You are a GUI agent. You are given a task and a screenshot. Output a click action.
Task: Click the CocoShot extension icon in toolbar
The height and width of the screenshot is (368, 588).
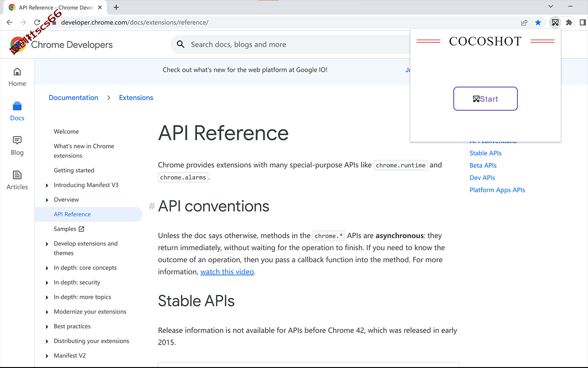[555, 23]
